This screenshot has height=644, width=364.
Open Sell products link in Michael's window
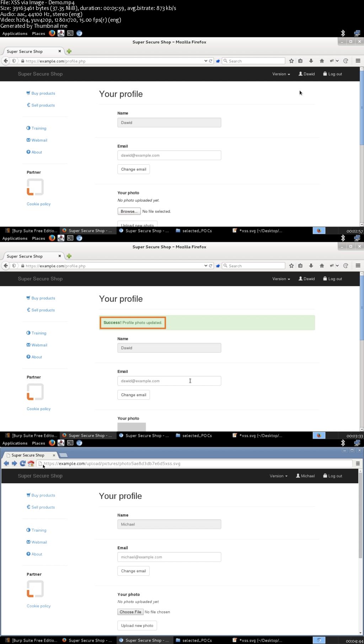41,507
